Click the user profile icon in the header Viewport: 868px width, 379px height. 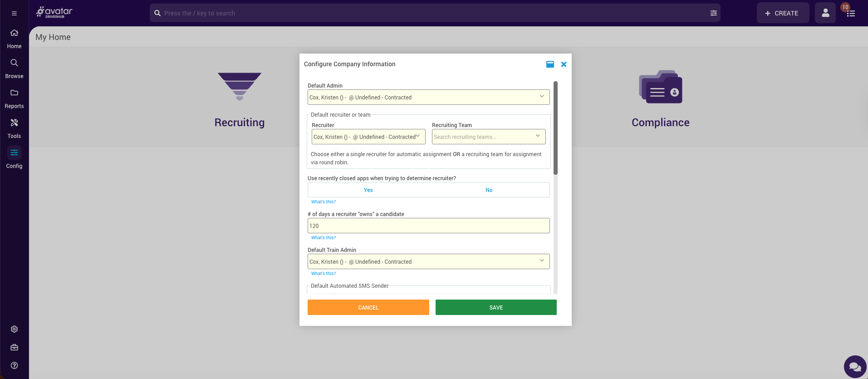[825, 13]
